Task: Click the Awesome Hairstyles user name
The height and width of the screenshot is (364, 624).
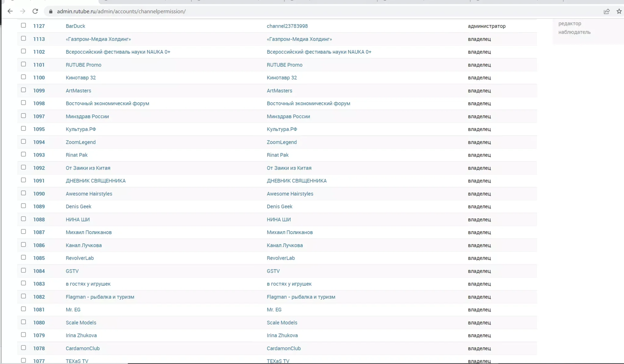Action: tap(89, 194)
